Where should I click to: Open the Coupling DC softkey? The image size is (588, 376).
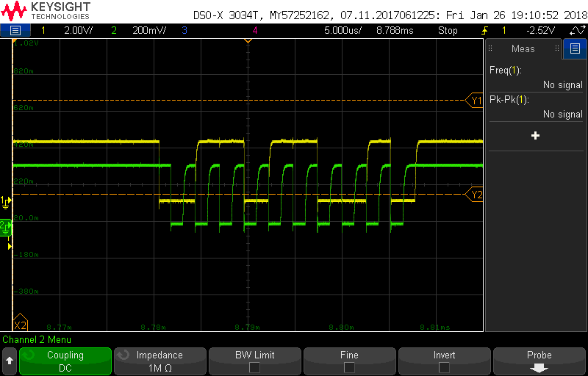point(65,361)
